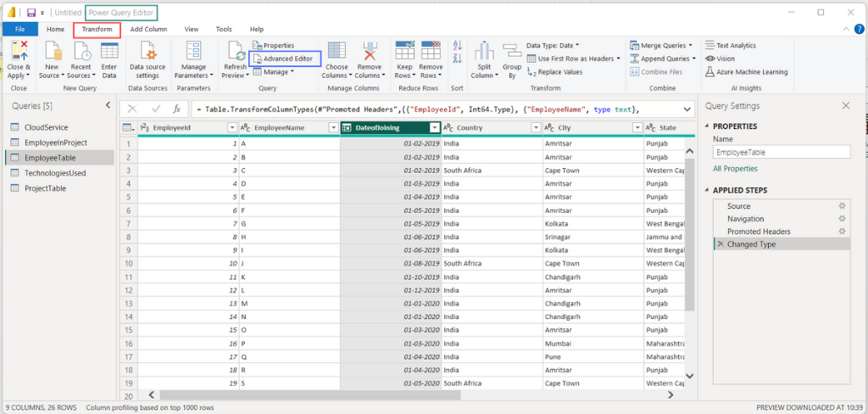
Task: Open the Data Type: Date dropdown
Action: coord(553,46)
